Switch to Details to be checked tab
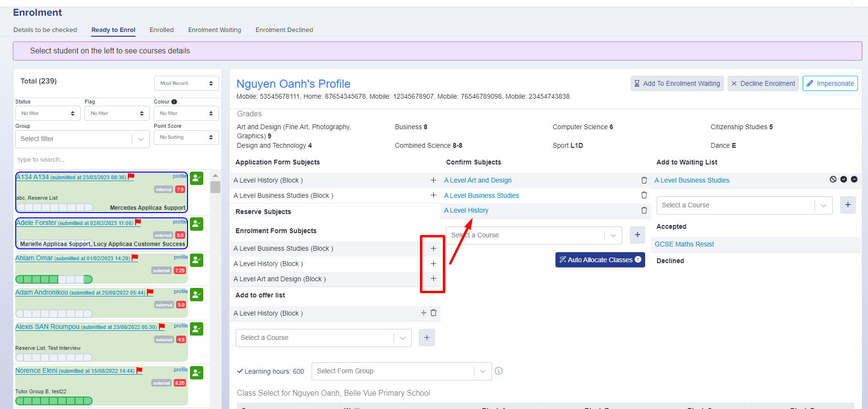868x409 pixels. point(45,30)
